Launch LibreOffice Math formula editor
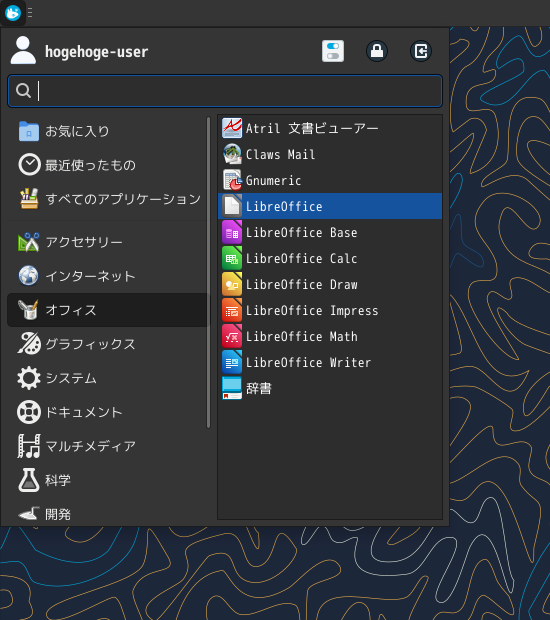The width and height of the screenshot is (550, 620). pos(330,336)
